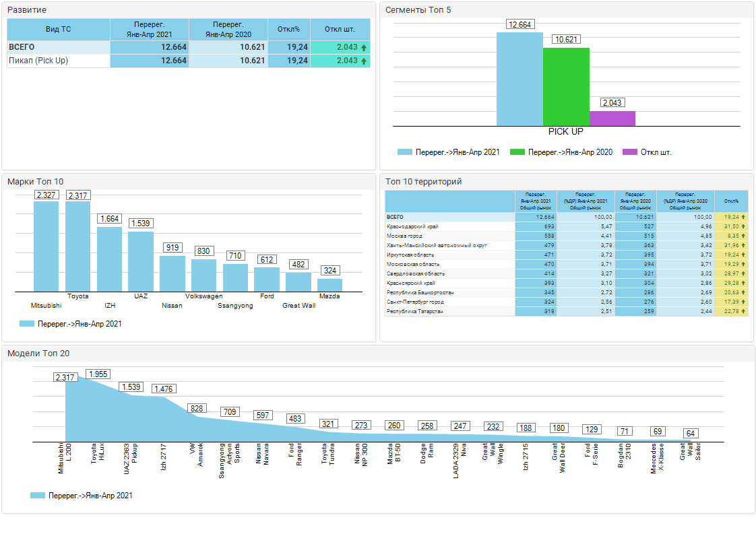Screen dimensions: 756x534
Task: Click the green up arrow in the ВСЕГО row of Развитие
Action: pyautogui.click(x=364, y=48)
